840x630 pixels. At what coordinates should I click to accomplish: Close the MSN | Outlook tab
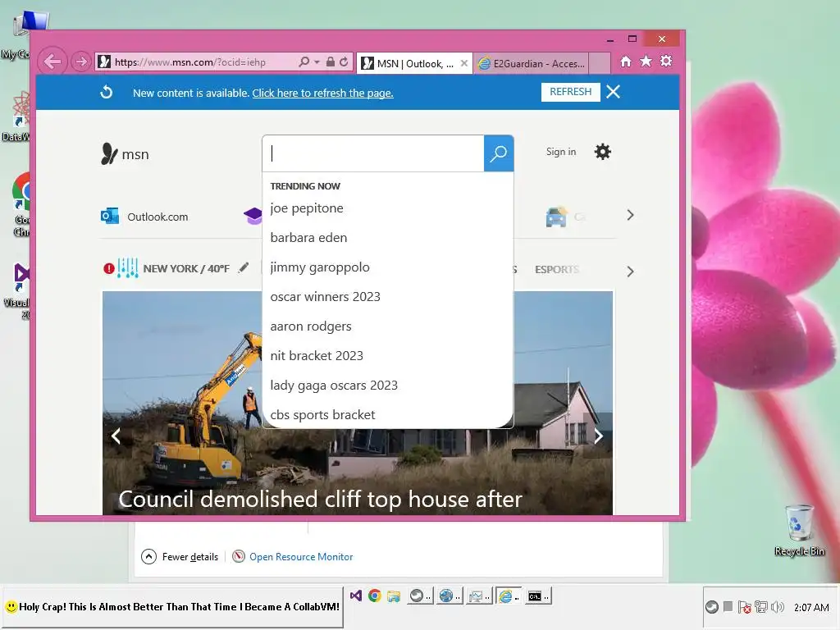coord(464,63)
